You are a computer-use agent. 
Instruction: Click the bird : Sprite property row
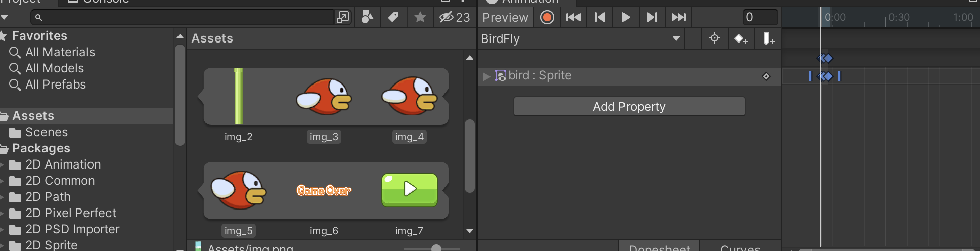(630, 76)
